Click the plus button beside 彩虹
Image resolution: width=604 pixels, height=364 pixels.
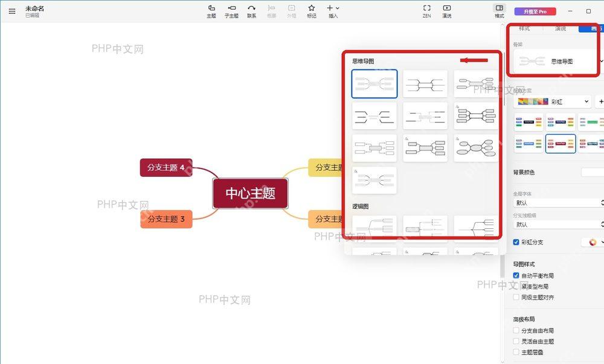600,101
